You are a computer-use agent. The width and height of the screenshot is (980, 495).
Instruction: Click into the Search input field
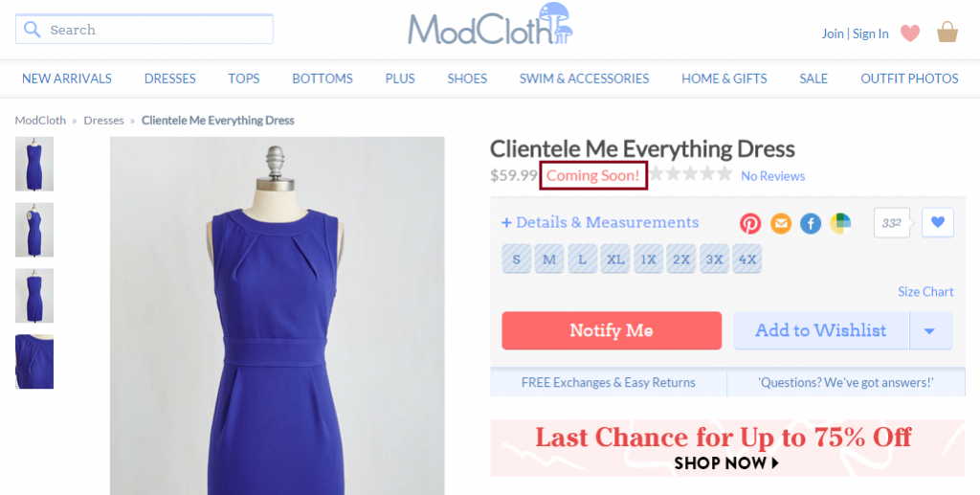click(145, 30)
